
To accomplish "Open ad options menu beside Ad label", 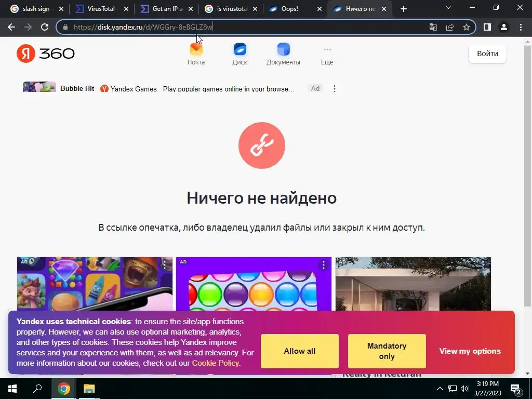I will tap(335, 88).
